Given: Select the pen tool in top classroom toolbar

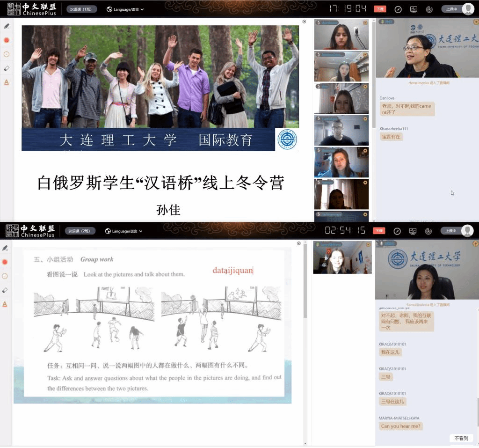Looking at the screenshot, I should (x=6, y=26).
